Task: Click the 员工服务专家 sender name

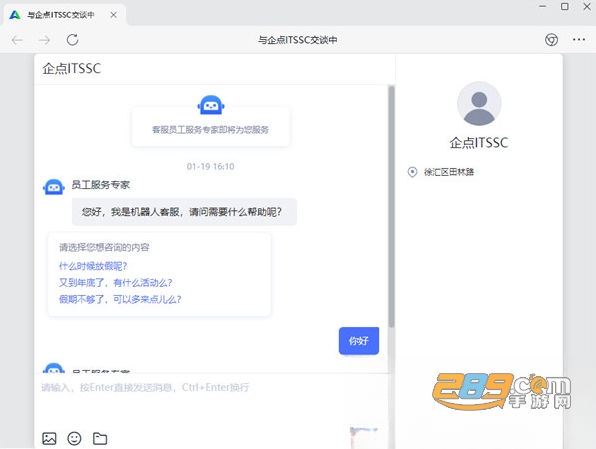Action: pyautogui.click(x=101, y=185)
